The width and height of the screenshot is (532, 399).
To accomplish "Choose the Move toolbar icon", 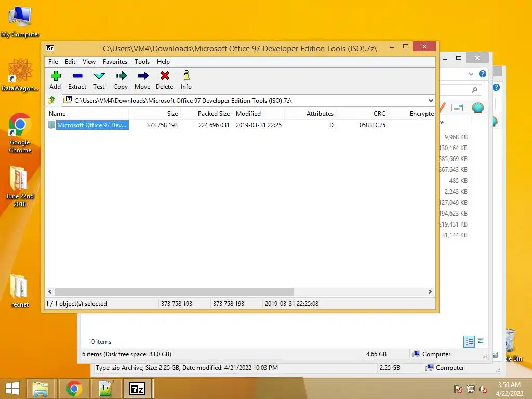I will point(142,80).
